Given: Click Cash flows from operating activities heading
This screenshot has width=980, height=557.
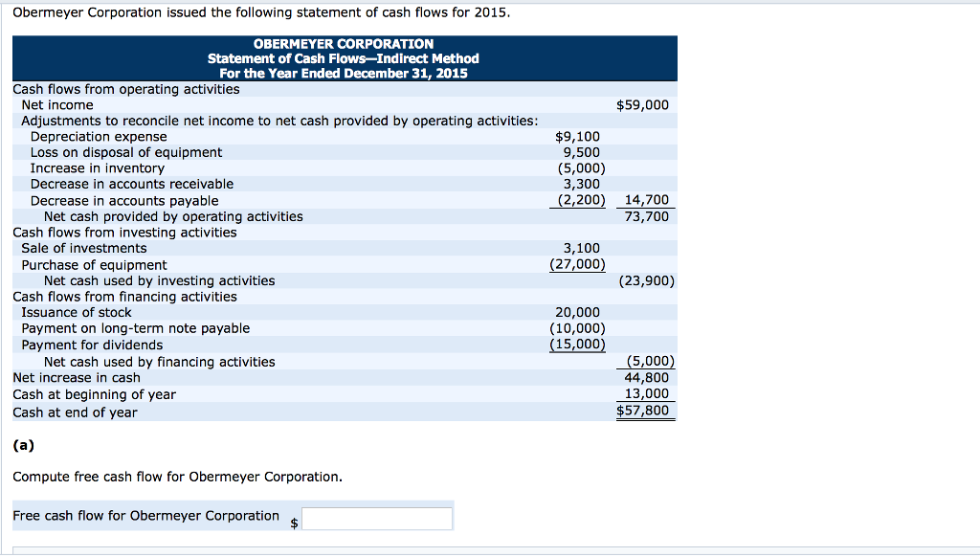Looking at the screenshot, I should [126, 89].
